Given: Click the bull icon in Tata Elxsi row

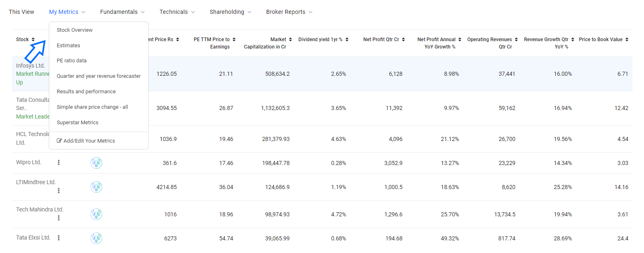Looking at the screenshot, I should (x=96, y=238).
